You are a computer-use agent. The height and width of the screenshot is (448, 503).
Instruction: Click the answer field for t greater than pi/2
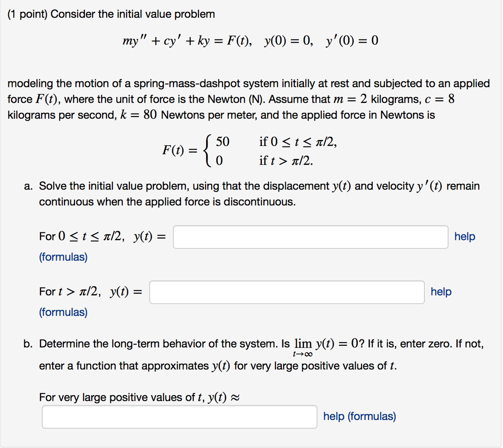[287, 292]
